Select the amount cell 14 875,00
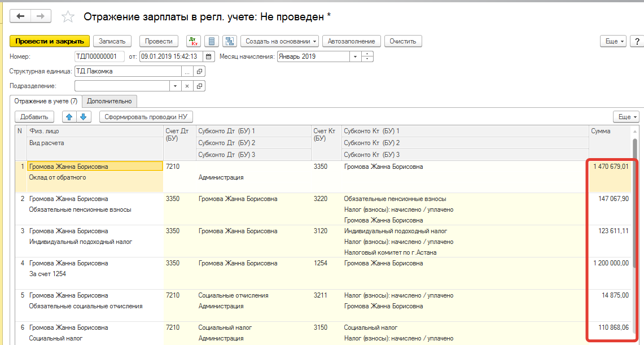The image size is (644, 345). pyautogui.click(x=616, y=295)
